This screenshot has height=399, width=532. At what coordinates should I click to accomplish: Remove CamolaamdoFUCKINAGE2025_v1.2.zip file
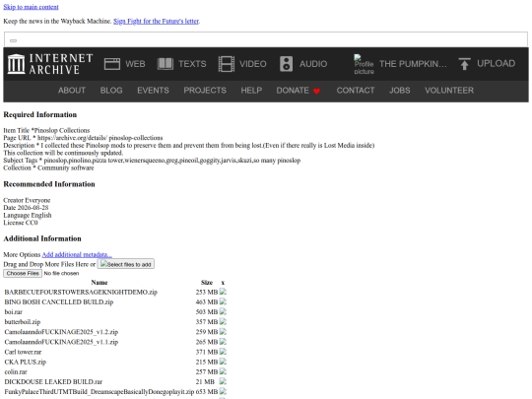(223, 331)
